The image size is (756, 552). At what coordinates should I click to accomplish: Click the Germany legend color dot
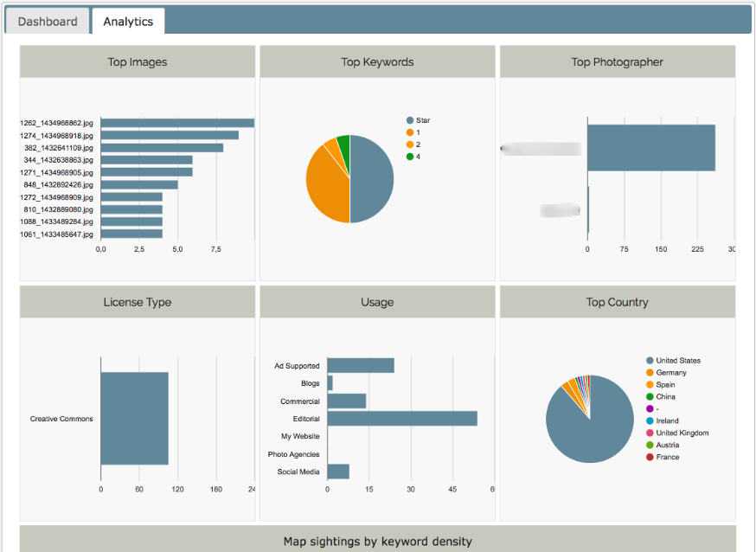[x=650, y=373]
